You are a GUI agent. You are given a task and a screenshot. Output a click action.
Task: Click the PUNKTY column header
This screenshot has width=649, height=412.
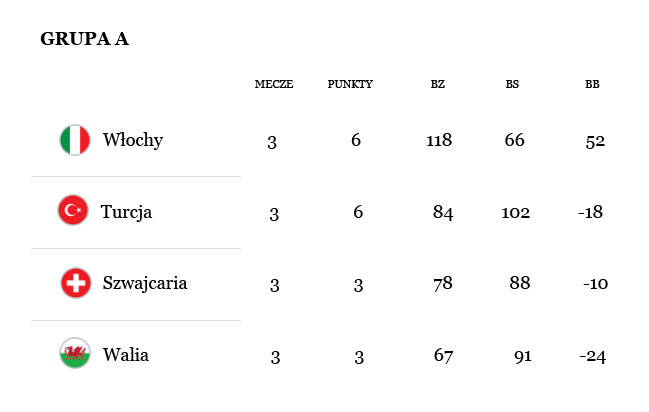[x=350, y=85]
